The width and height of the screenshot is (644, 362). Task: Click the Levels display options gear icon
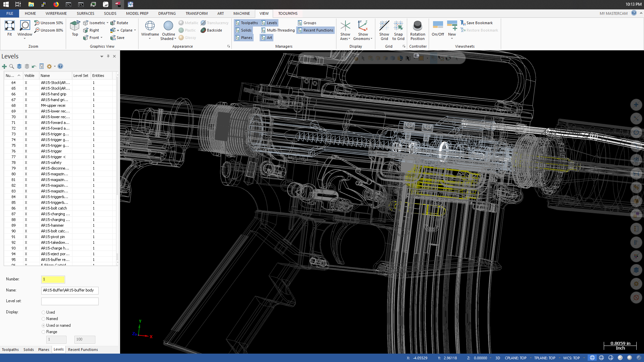coord(49,66)
